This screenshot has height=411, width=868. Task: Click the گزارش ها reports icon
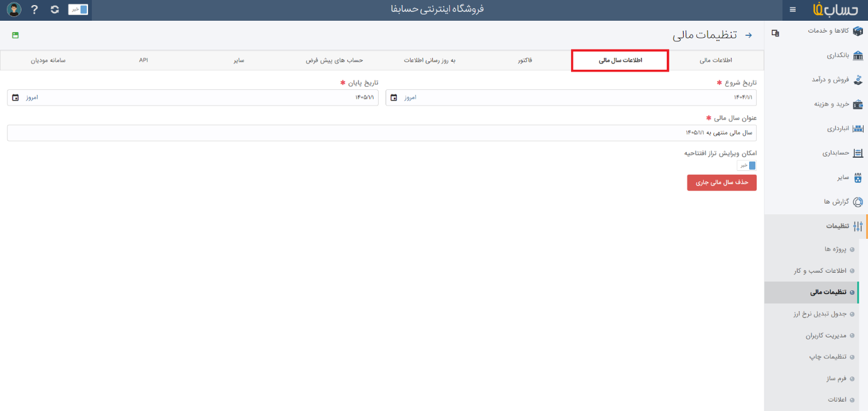click(x=858, y=202)
